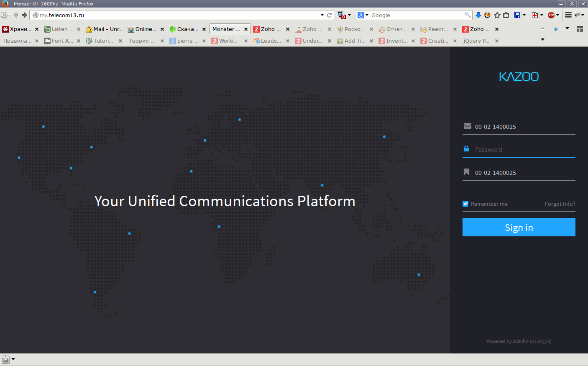Switch to the Add Ti... tab
Image resolution: width=588 pixels, height=366 pixels.
355,41
